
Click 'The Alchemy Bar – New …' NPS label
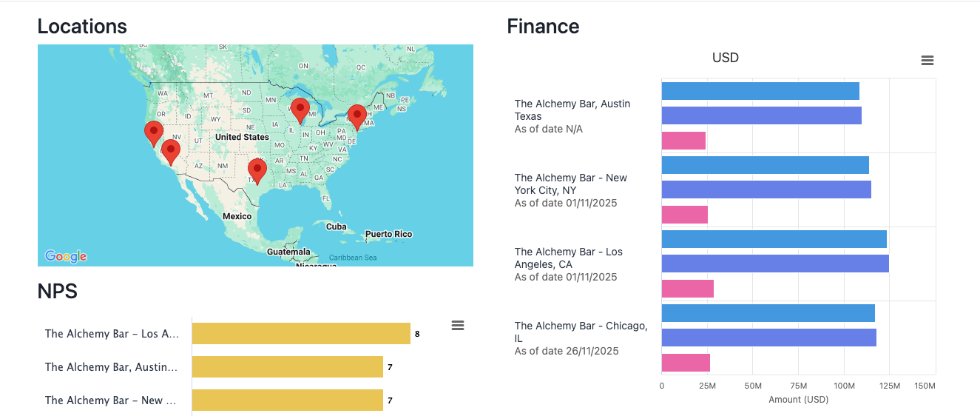pyautogui.click(x=110, y=400)
